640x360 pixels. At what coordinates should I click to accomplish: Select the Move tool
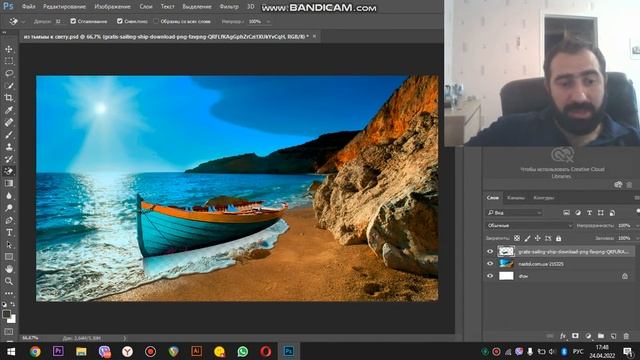[x=9, y=49]
